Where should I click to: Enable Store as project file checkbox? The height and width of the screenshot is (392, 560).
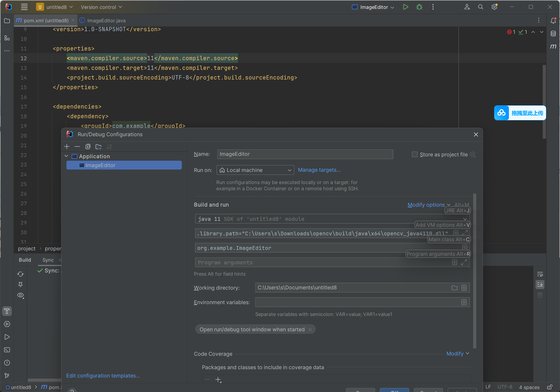tap(414, 154)
